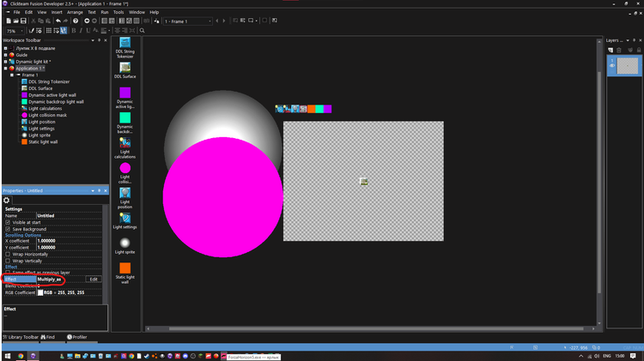The image size is (644, 361).
Task: Switch to Find tab
Action: coord(48,337)
